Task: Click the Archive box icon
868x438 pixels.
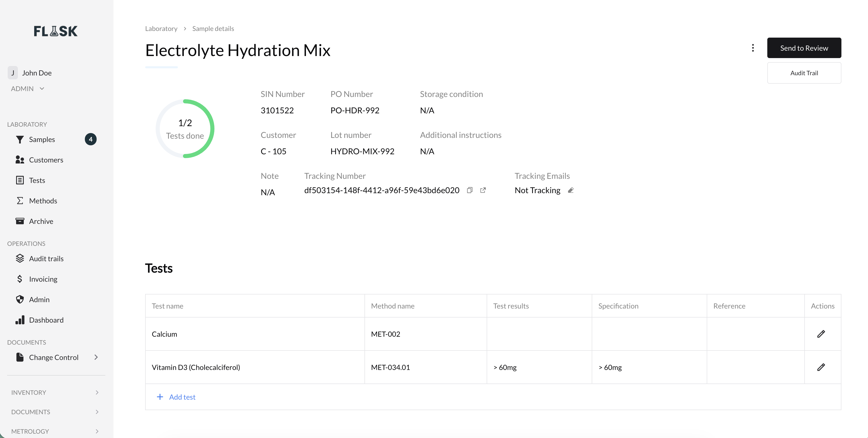Action: pyautogui.click(x=20, y=221)
